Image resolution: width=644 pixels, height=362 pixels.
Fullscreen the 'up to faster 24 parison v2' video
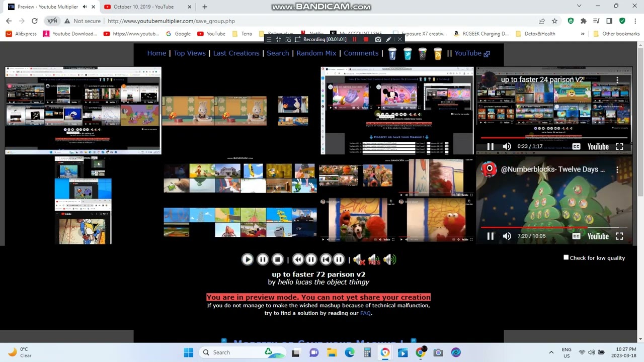click(x=619, y=146)
